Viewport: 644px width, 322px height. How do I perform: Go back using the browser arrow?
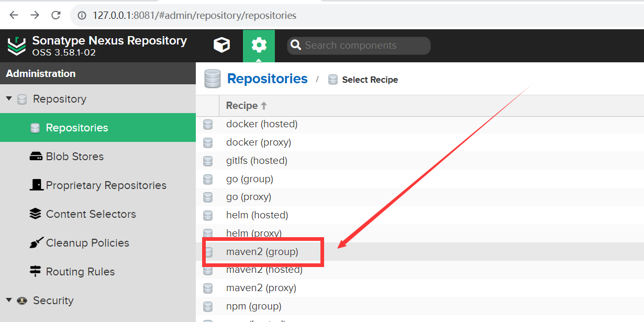tap(14, 15)
